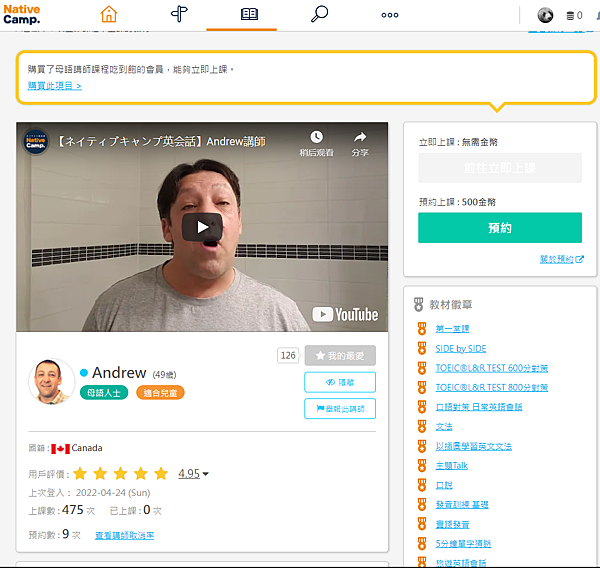Open the 實踐發音 badge link
Screen dimensions: 600x568
452,524
